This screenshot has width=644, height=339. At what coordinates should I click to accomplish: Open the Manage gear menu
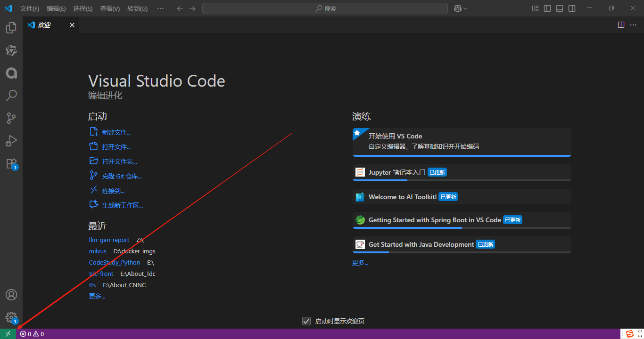click(11, 317)
